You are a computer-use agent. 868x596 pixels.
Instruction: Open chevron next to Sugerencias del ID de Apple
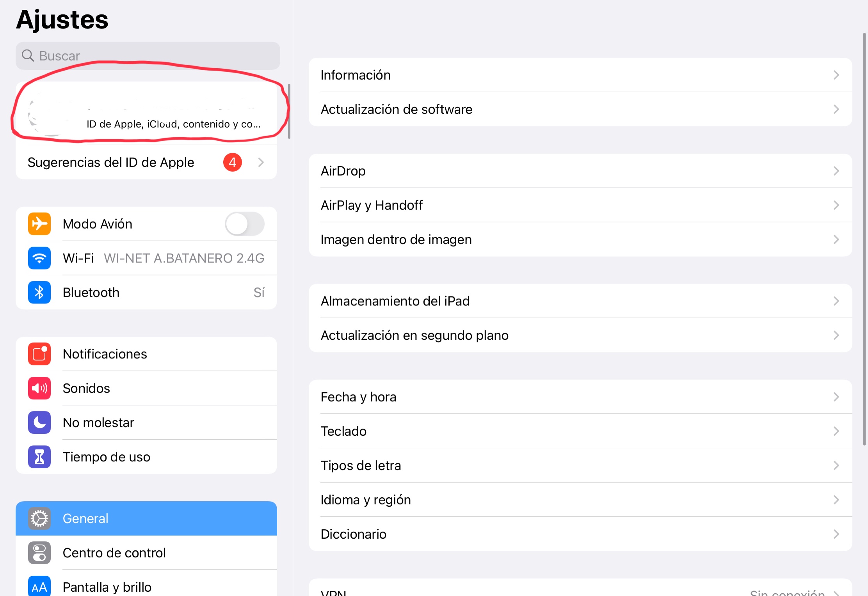[261, 162]
